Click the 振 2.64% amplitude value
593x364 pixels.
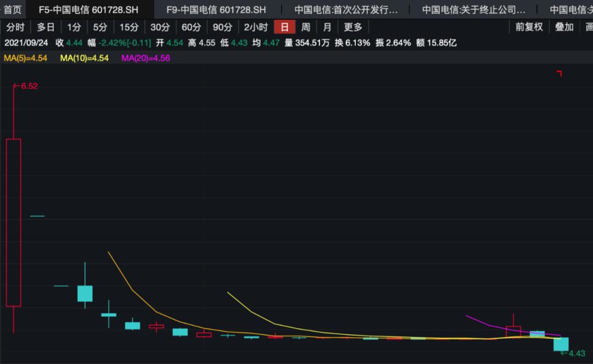point(393,43)
